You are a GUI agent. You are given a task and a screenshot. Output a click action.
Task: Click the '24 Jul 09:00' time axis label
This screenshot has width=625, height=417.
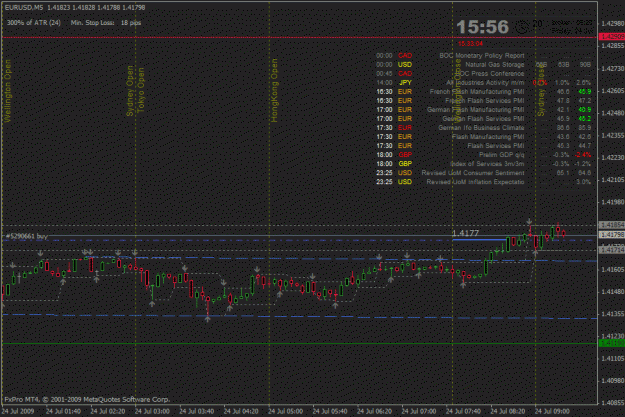click(x=552, y=411)
